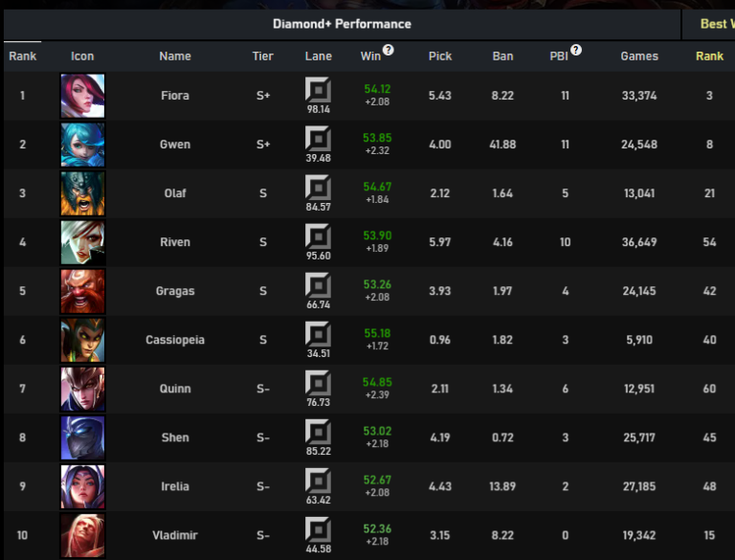Select Olaf's champion icon

coord(82,193)
